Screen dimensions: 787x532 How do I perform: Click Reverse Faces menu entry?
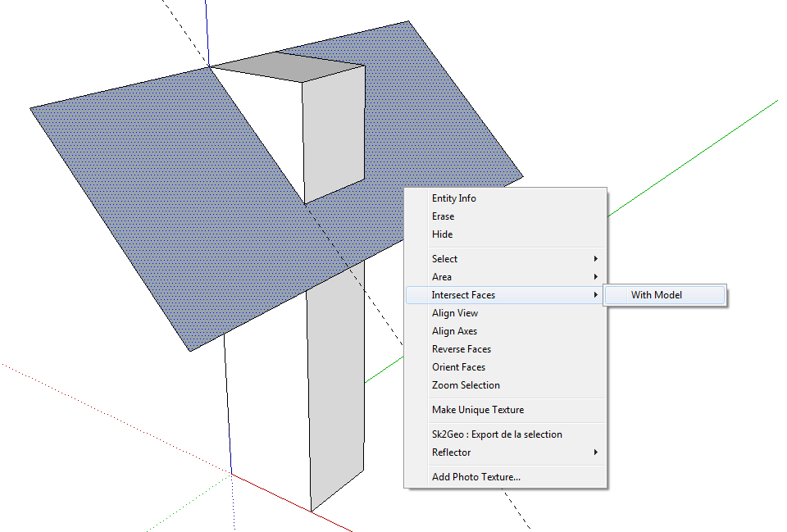click(506, 349)
